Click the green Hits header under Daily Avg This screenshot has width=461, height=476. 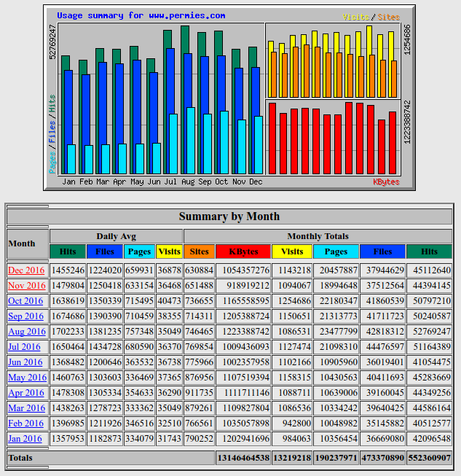(68, 251)
